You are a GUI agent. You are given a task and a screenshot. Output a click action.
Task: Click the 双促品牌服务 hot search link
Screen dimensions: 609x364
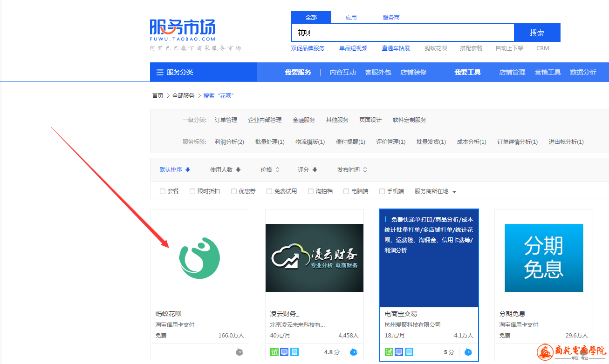[308, 48]
